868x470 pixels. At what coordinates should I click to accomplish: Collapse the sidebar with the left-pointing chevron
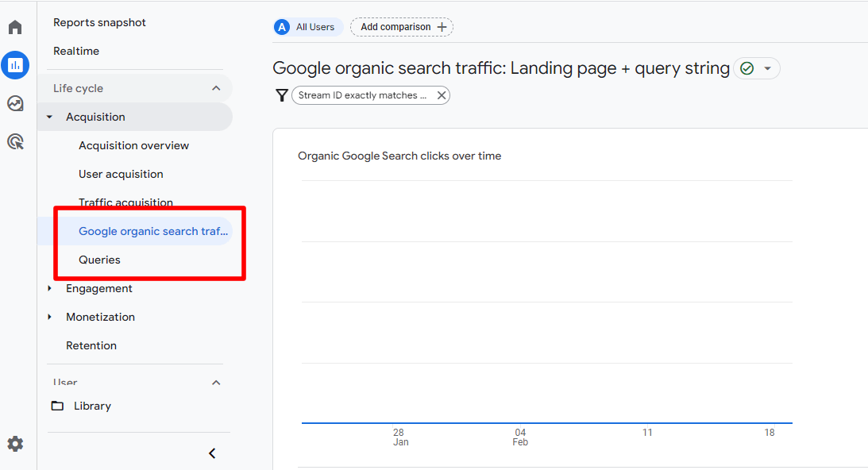pos(211,453)
